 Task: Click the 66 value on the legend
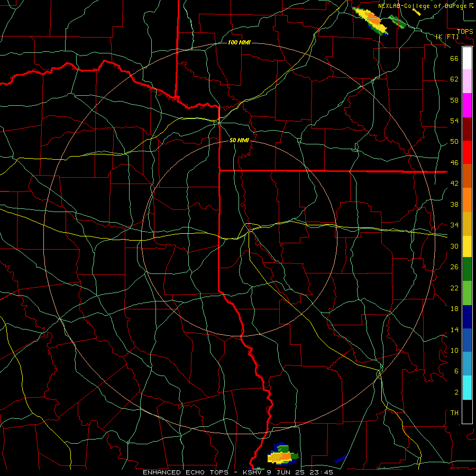point(454,59)
